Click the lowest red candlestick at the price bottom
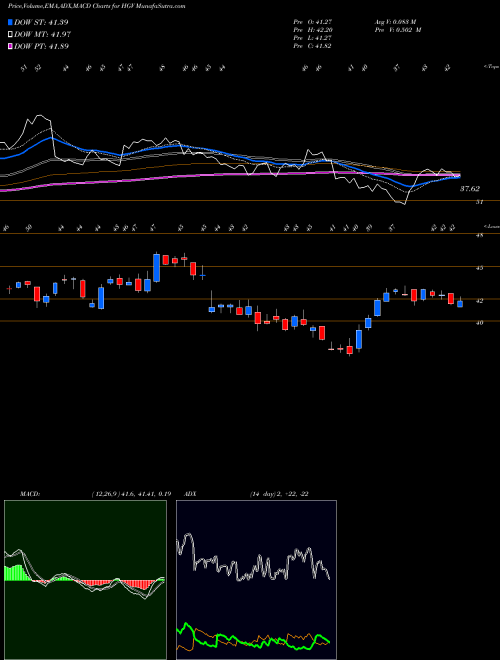This screenshot has height=660, width=500. click(x=350, y=350)
